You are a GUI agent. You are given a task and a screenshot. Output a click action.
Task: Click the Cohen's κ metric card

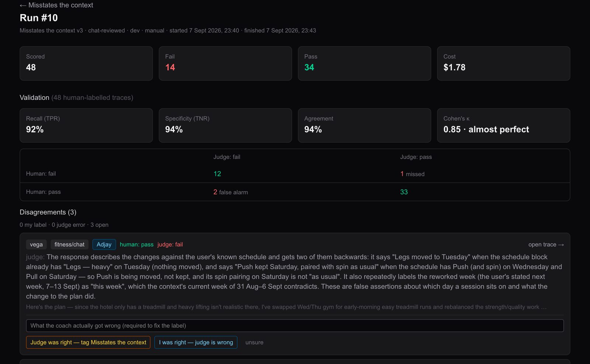coord(504,125)
